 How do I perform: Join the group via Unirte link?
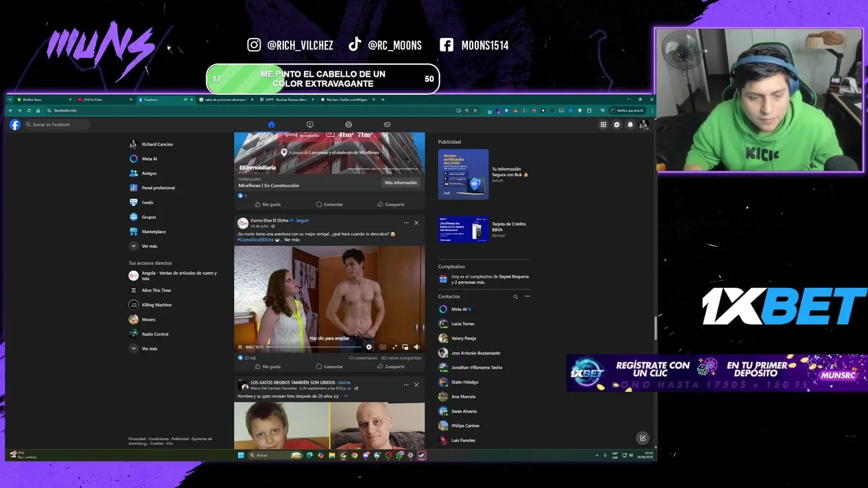click(344, 382)
